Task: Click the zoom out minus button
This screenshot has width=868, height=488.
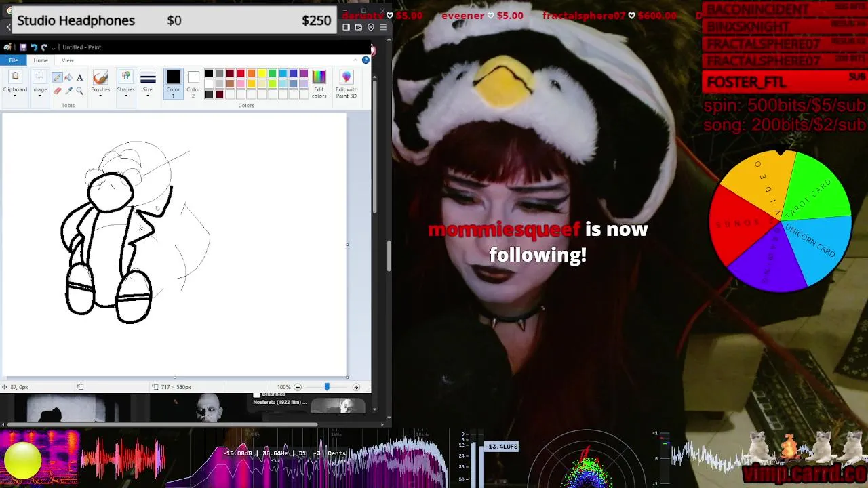Action: [x=297, y=387]
